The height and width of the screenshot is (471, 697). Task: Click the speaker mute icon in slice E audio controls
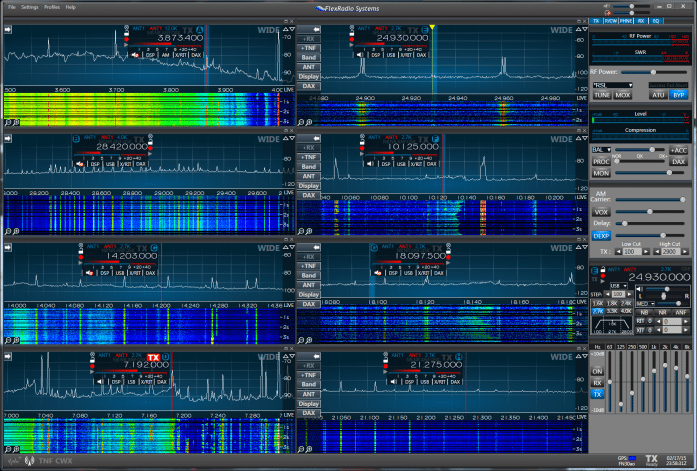point(640,289)
